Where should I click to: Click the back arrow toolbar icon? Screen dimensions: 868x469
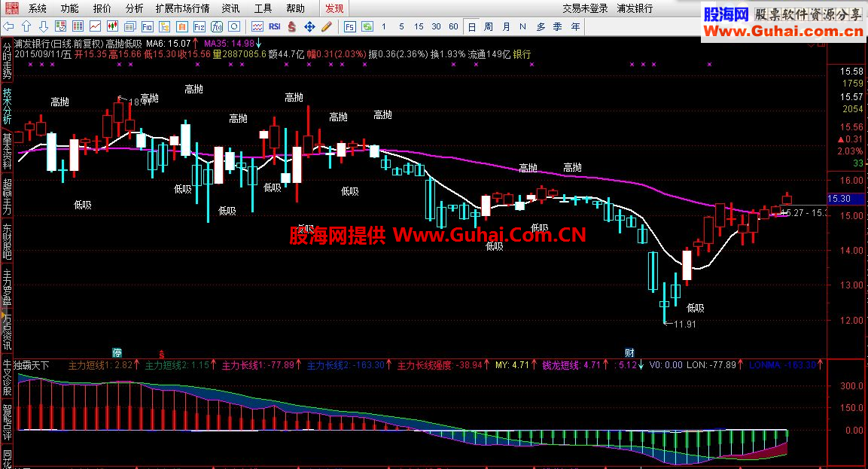[8, 26]
